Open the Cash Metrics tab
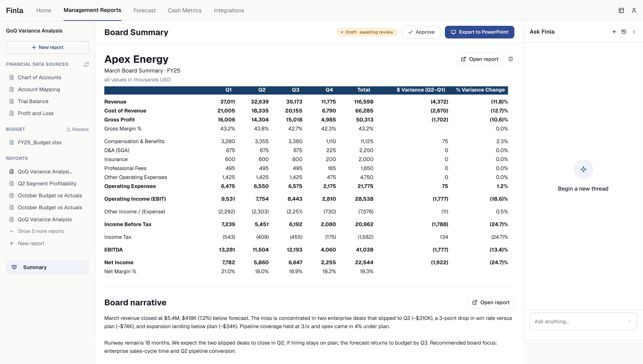 [184, 10]
